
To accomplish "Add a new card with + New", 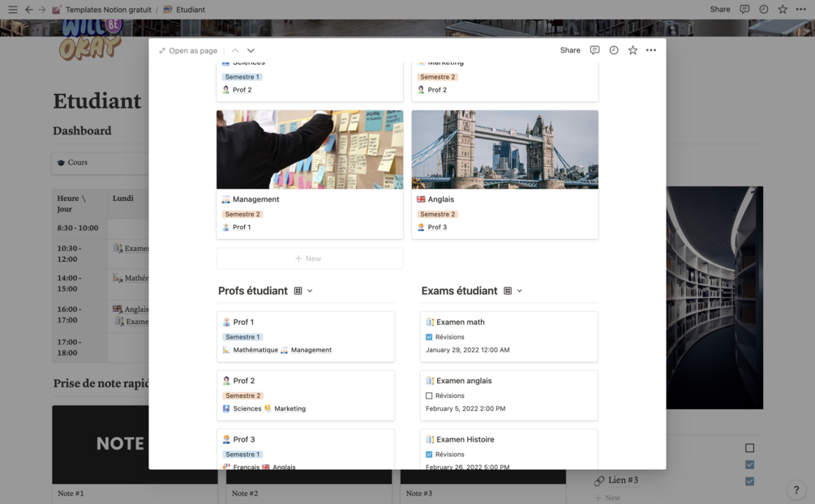I will pyautogui.click(x=309, y=258).
